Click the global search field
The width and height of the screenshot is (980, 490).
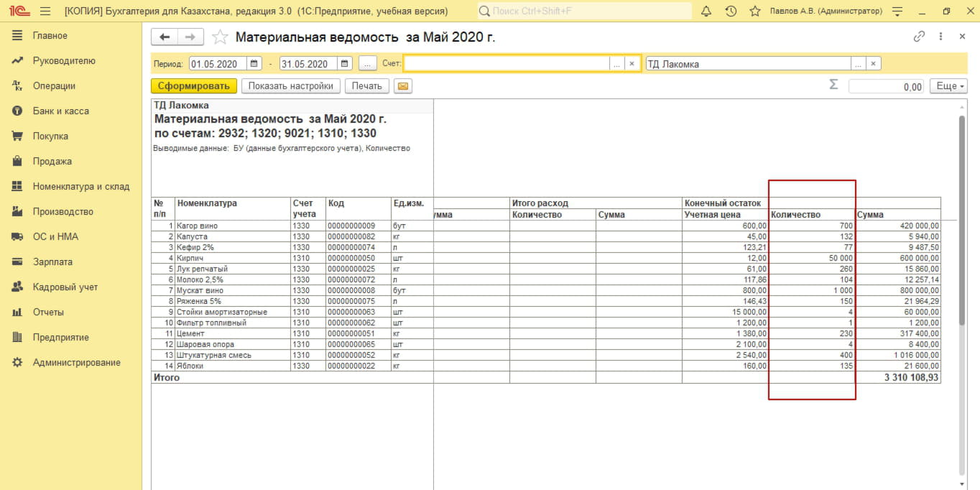click(x=583, y=11)
